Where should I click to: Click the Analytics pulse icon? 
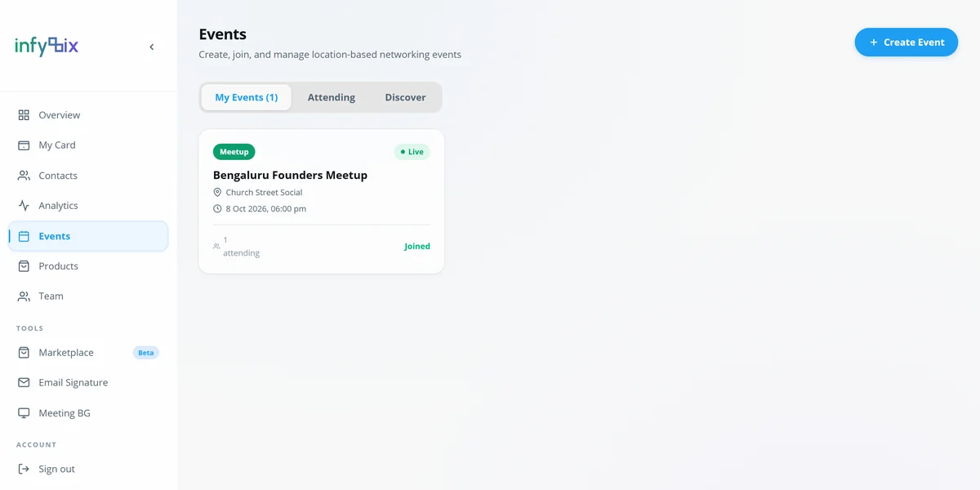24,206
